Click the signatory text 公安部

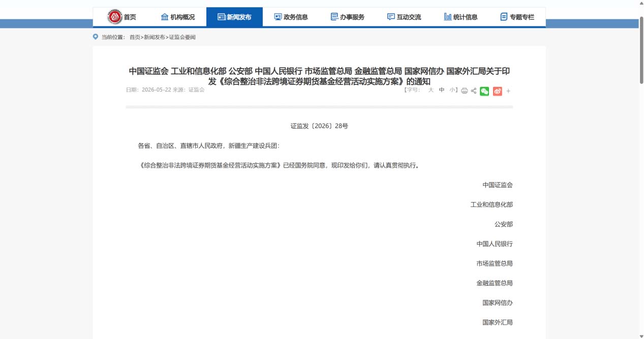pos(504,224)
